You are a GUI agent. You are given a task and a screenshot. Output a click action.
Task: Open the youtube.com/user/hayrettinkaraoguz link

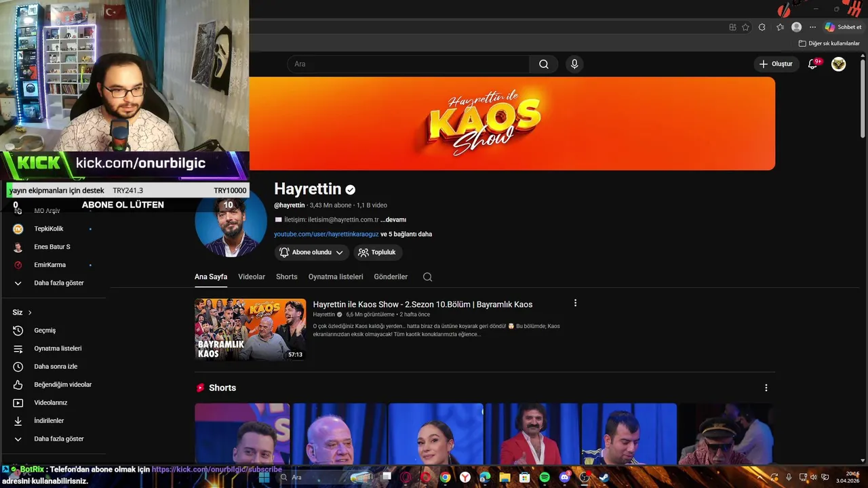[326, 234]
